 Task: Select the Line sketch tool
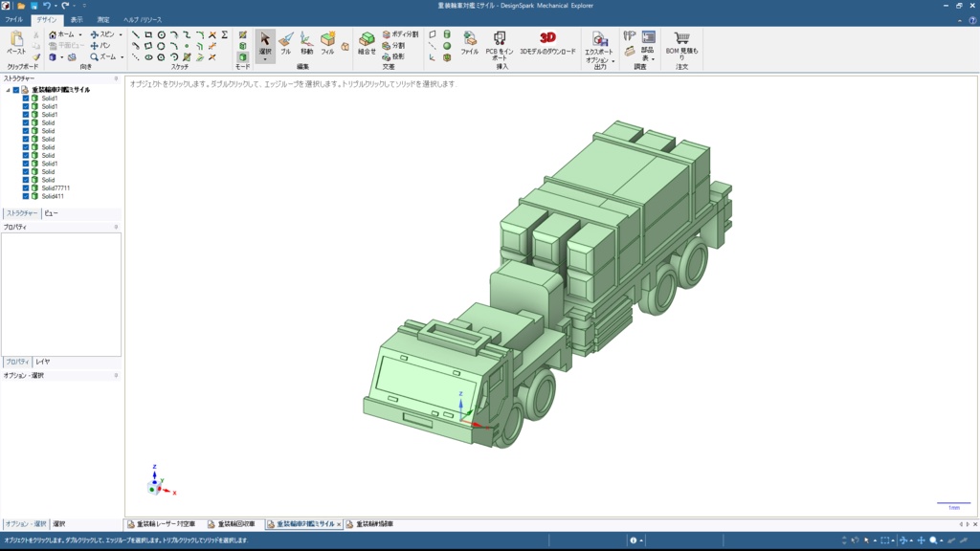(x=136, y=35)
